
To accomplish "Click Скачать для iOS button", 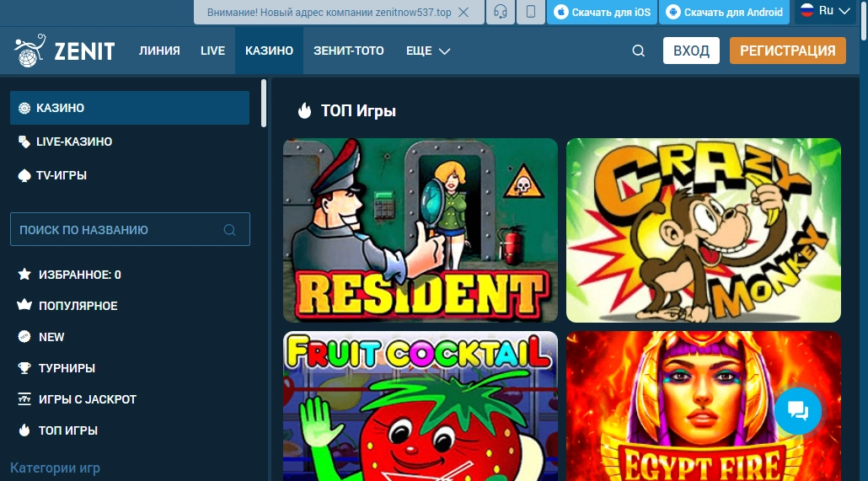I will (603, 12).
